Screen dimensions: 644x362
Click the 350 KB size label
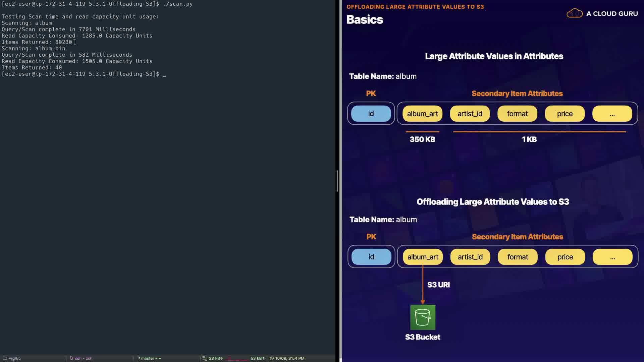422,139
